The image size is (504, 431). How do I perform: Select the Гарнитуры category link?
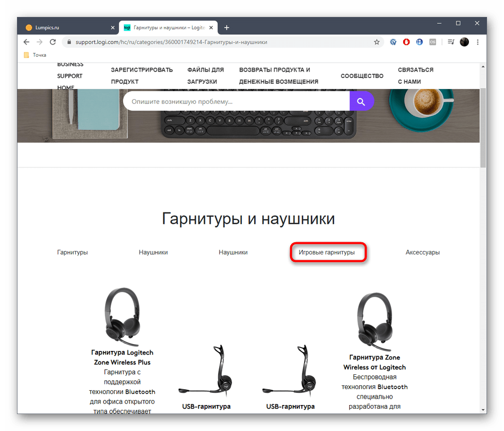point(72,252)
